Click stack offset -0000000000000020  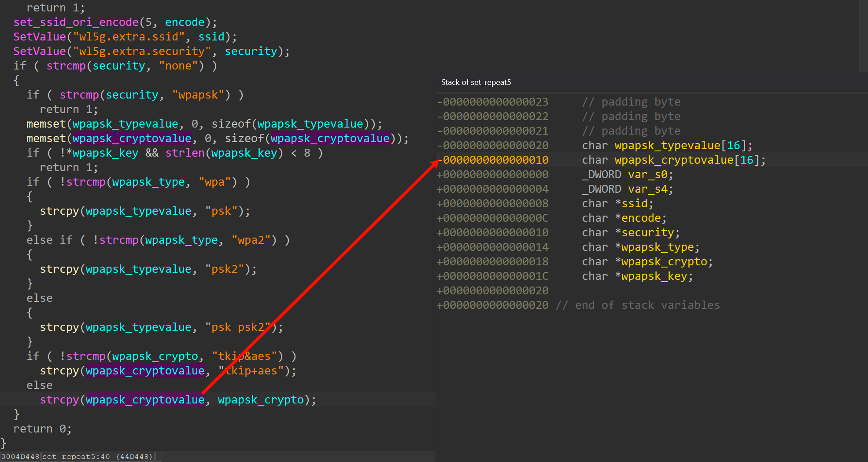click(x=493, y=145)
